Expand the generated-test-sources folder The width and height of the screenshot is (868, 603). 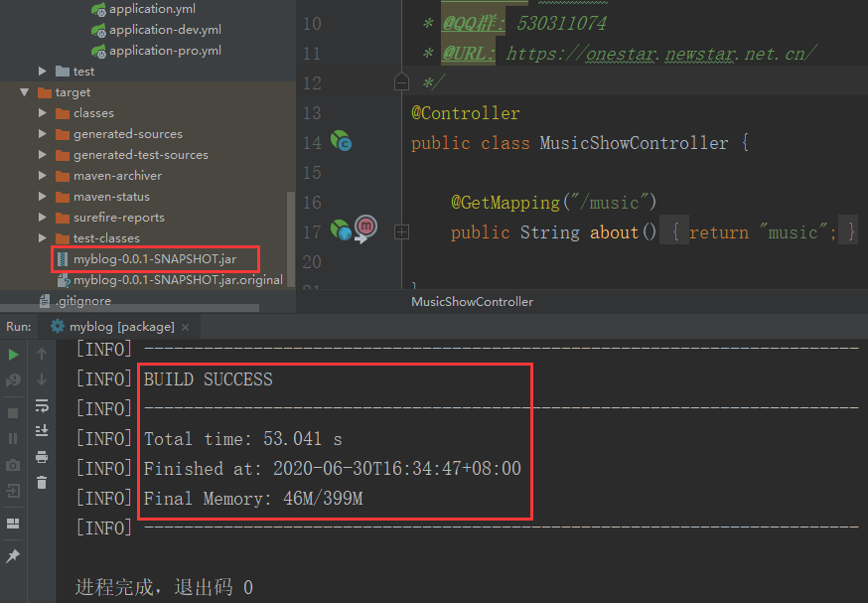(43, 155)
